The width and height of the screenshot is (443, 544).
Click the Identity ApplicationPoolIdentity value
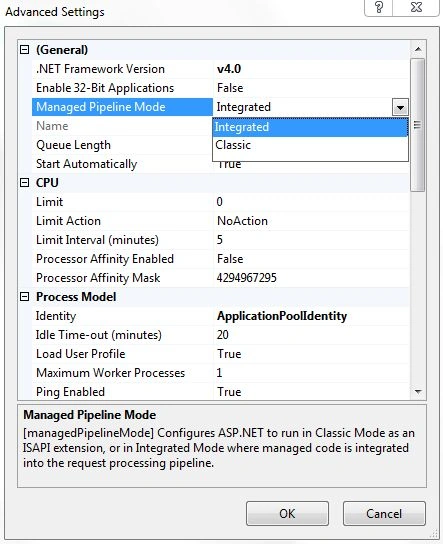(x=282, y=316)
